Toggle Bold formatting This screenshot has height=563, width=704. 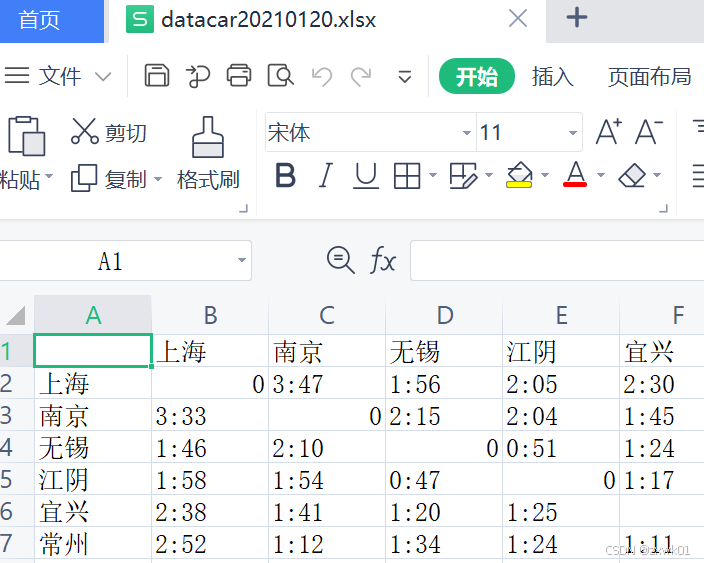coord(286,175)
